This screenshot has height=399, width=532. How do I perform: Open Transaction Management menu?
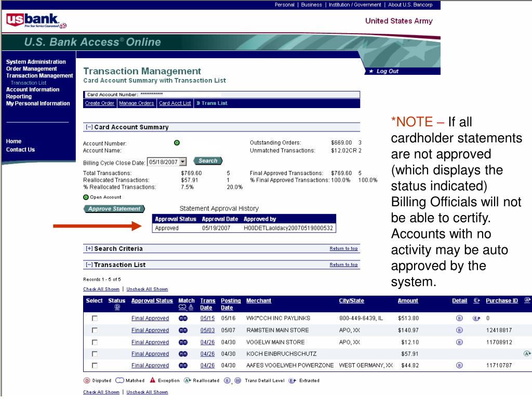pos(39,76)
